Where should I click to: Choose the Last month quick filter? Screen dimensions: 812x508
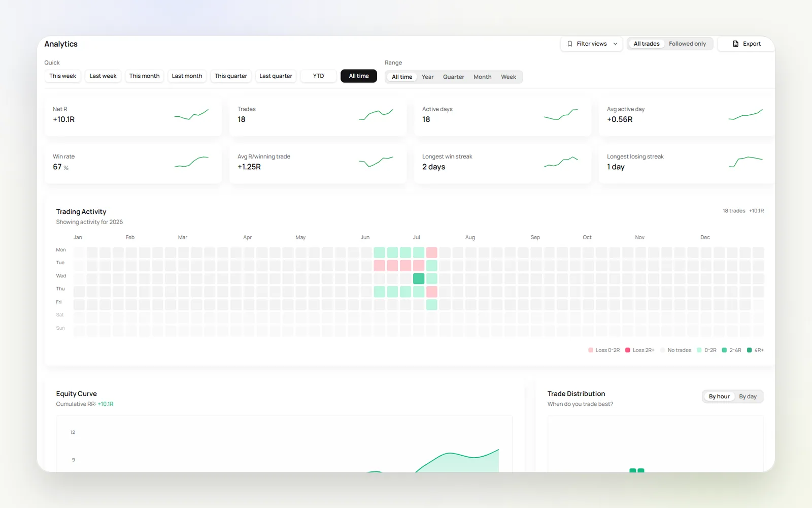pos(187,76)
